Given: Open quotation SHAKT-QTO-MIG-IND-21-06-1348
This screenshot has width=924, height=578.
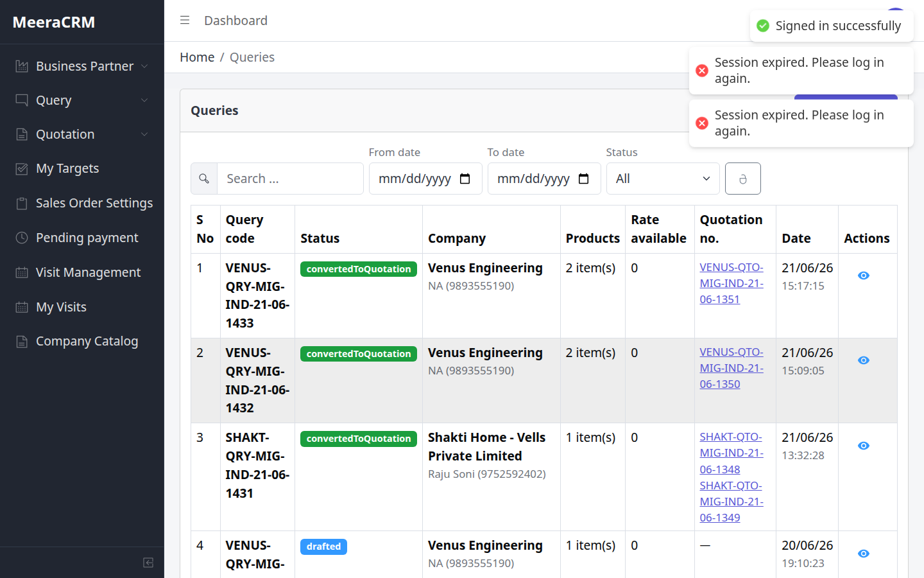Looking at the screenshot, I should coord(732,453).
